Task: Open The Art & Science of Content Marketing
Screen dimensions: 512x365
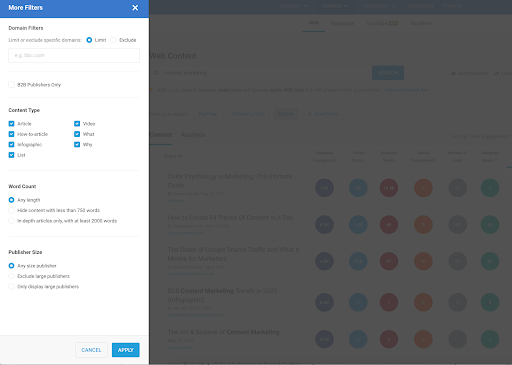Action: tap(223, 332)
